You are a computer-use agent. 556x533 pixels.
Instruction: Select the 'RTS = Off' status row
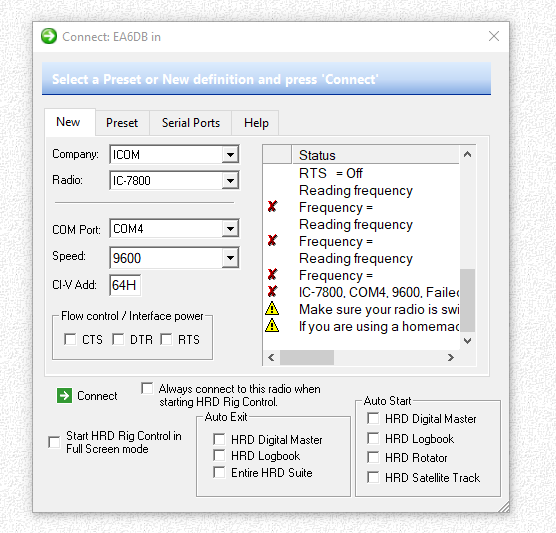[x=361, y=173]
